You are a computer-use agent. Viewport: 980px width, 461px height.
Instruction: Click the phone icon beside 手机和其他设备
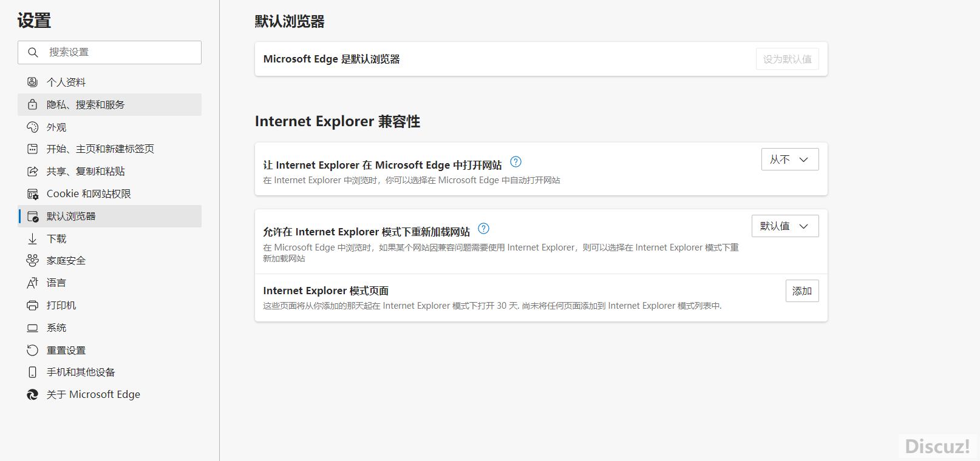(x=33, y=372)
